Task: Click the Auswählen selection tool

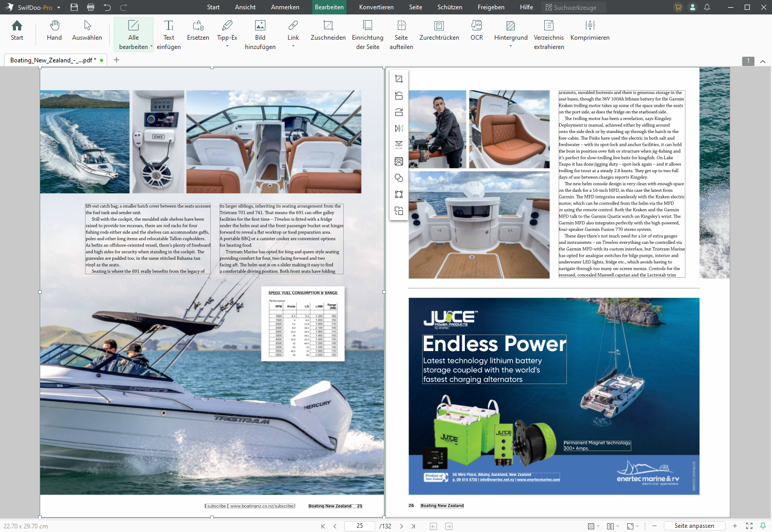Action: click(87, 30)
